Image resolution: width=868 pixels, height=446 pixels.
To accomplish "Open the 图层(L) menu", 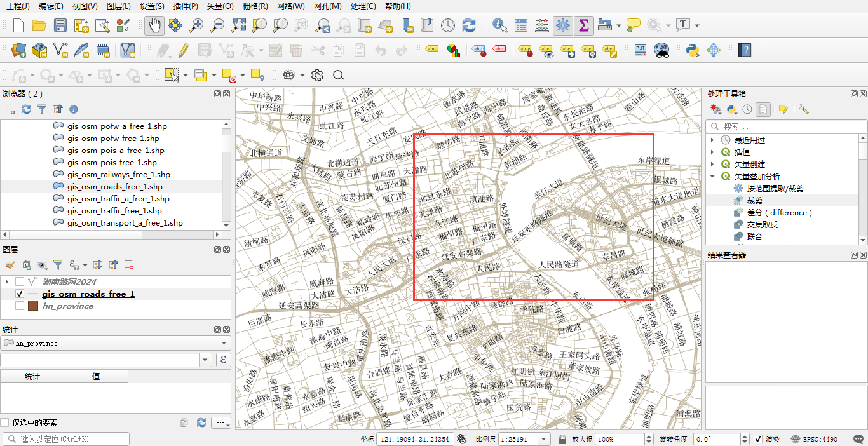I will click(x=119, y=6).
